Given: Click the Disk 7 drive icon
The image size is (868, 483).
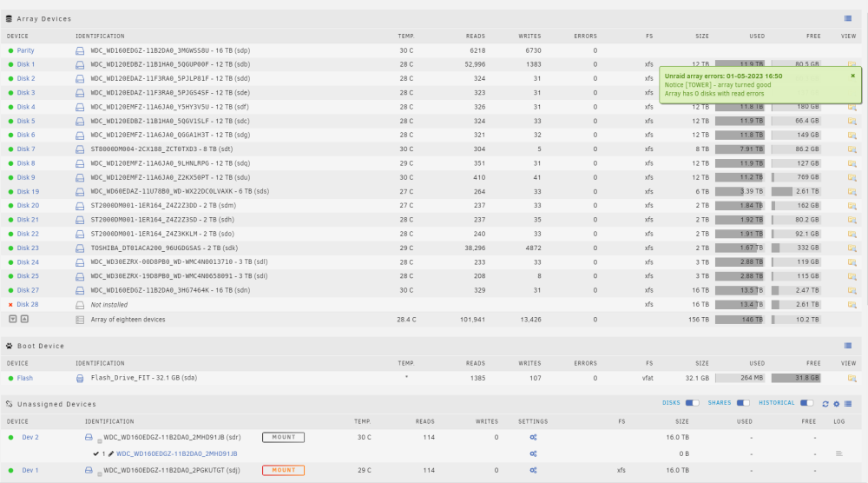Looking at the screenshot, I should click(80, 149).
